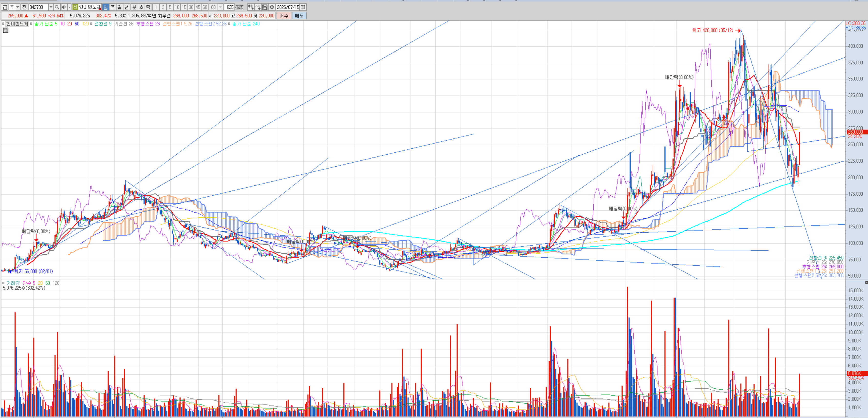Click the square marker before 전환선 9
The width and height of the screenshot is (868, 418).
91,24
